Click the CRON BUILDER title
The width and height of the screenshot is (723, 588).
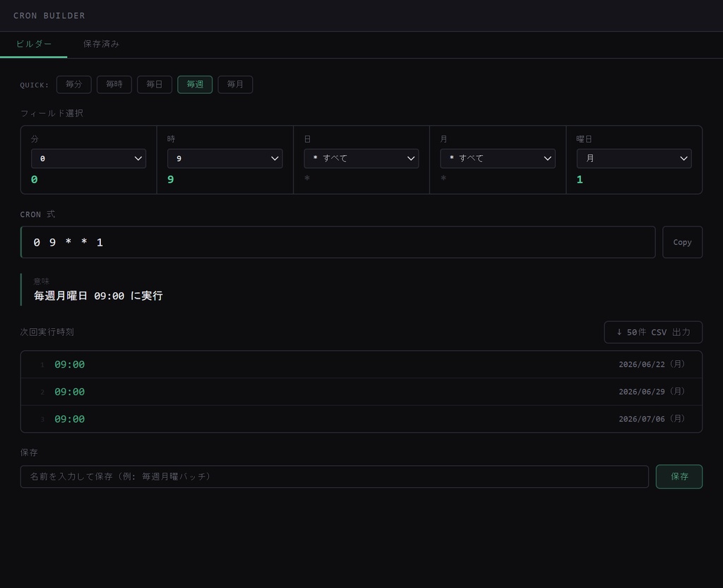[x=49, y=16]
